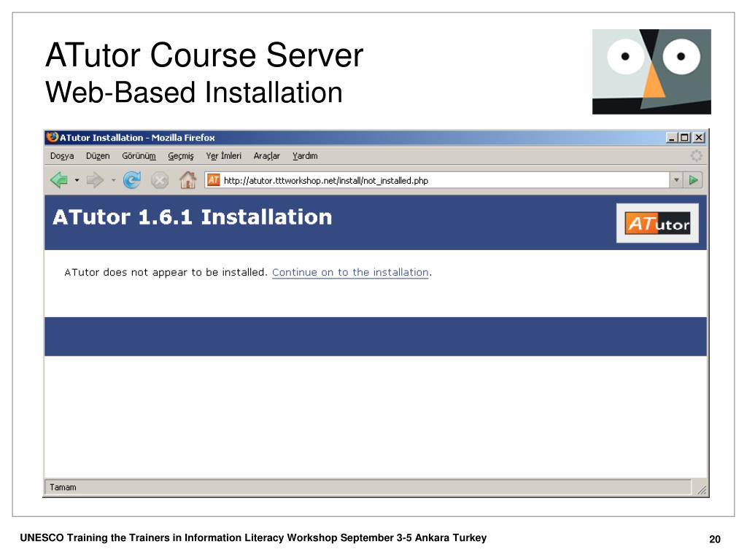Click the activity throbber icon
The image size is (747, 560).
click(x=696, y=156)
